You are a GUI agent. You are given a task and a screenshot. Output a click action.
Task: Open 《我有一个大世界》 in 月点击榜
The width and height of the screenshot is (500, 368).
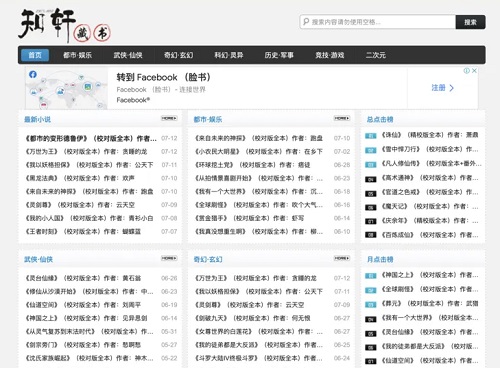[430, 318]
